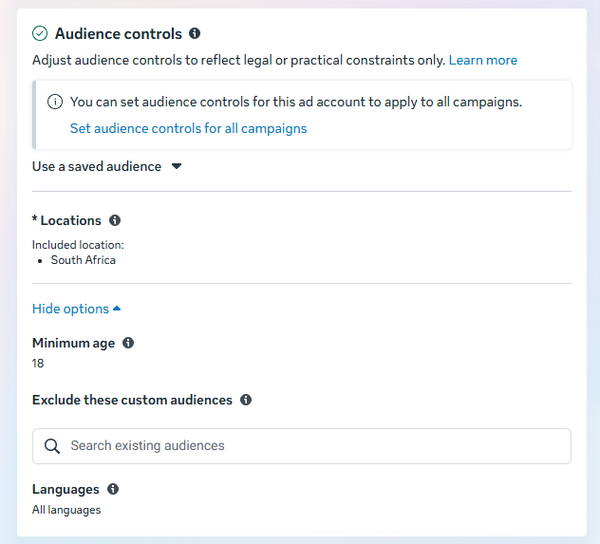Click the info circle icon in the notice banner
The image size is (600, 544).
coord(55,102)
